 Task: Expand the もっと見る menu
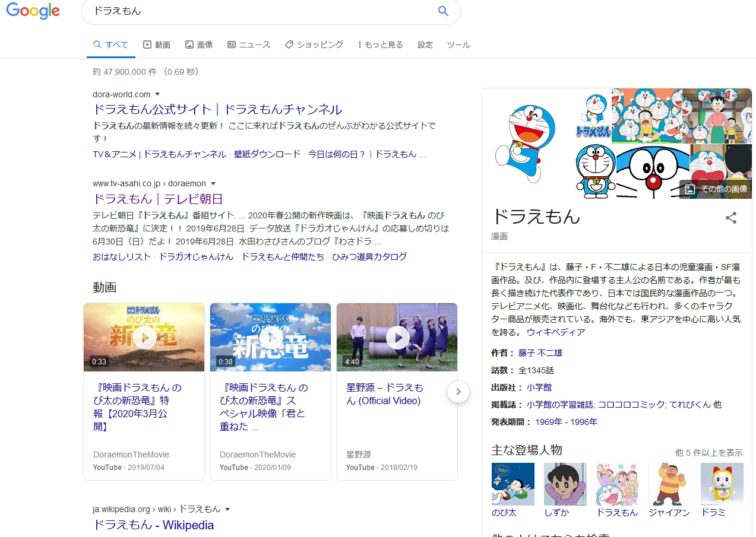[x=380, y=45]
